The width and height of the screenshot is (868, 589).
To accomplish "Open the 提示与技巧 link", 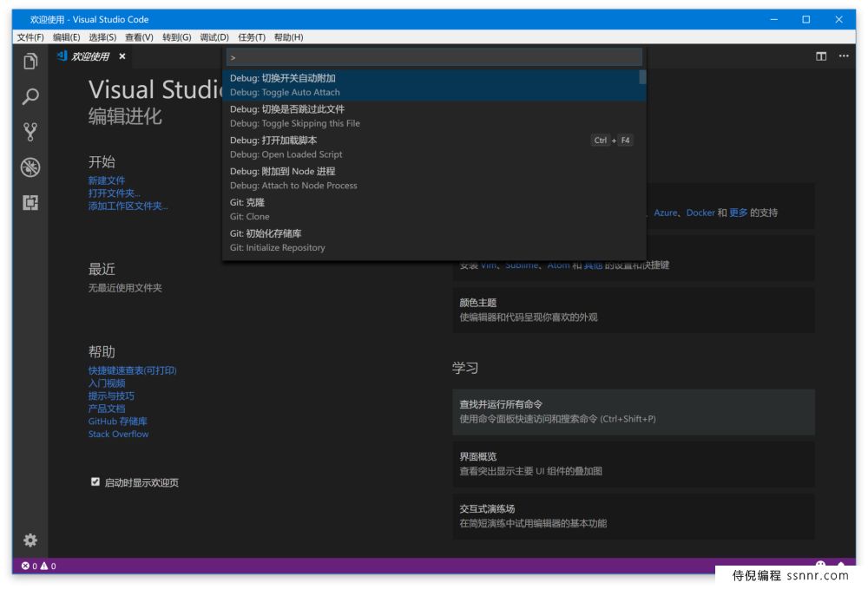I will pos(111,396).
